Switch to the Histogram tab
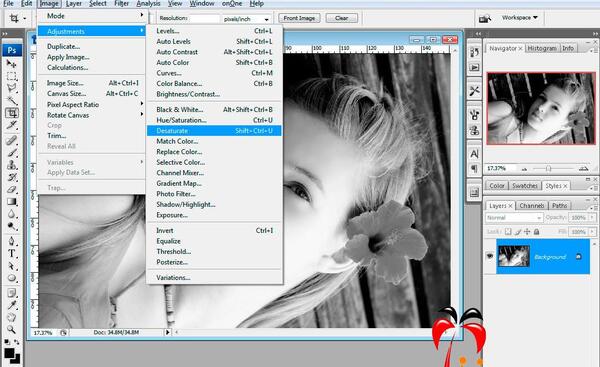The height and width of the screenshot is (367, 600). click(542, 48)
